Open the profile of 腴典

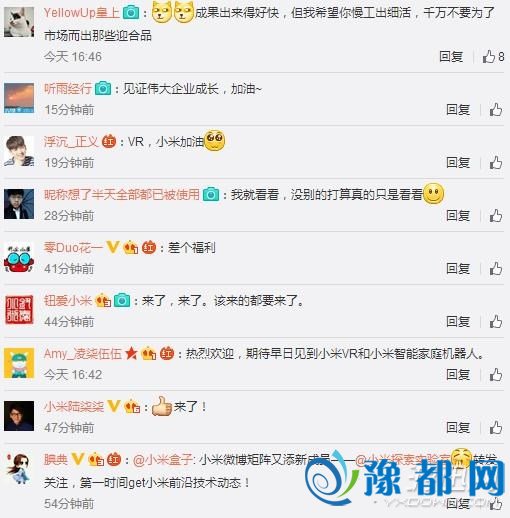[x=56, y=460]
